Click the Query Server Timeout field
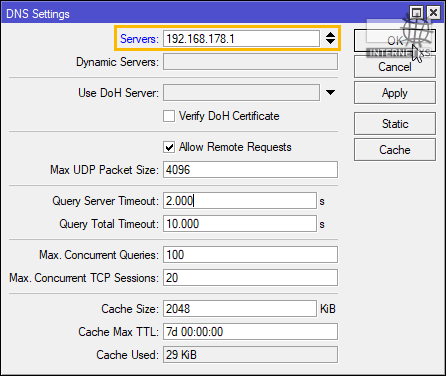446x376 pixels. click(x=240, y=201)
